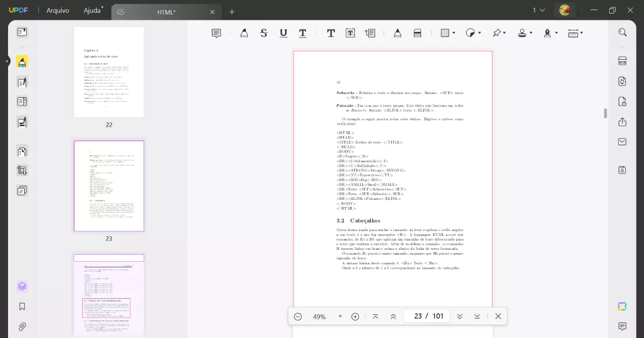Open the shapes dropdown menu
Viewport: 644px width, 338px height.
pyautogui.click(x=453, y=33)
